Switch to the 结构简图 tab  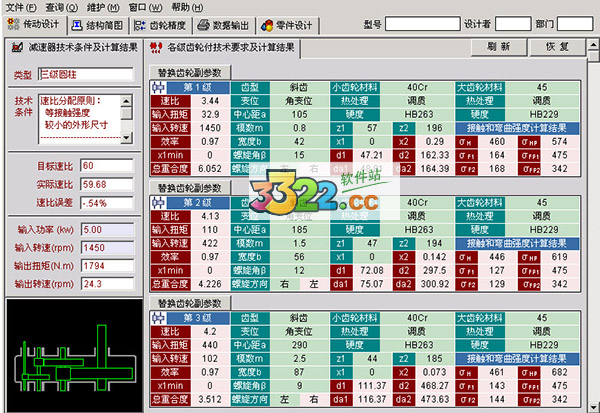[x=97, y=25]
